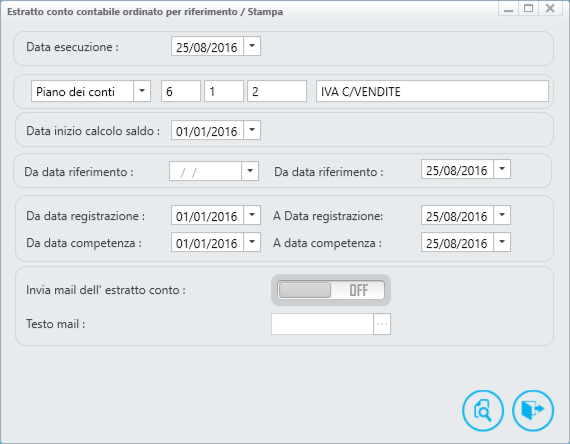
Task: Expand A Data registrazione date picker
Action: (x=502, y=215)
